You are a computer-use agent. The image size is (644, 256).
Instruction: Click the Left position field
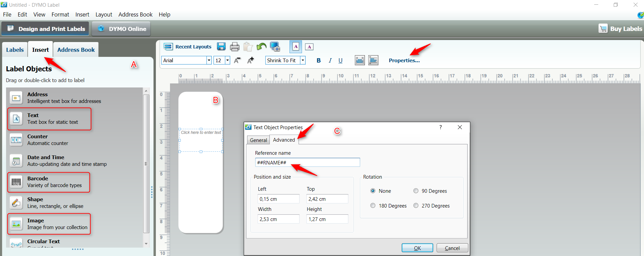(278, 199)
